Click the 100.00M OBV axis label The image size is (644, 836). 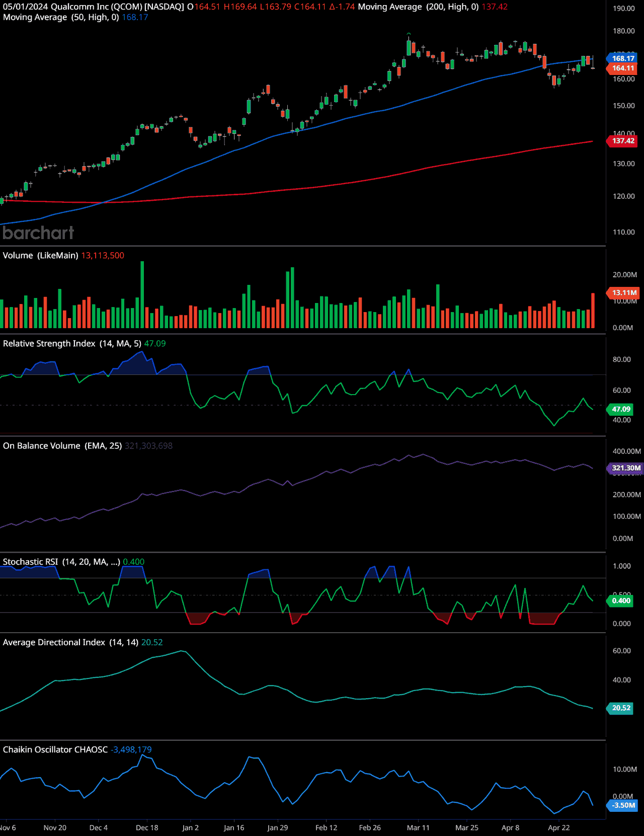pyautogui.click(x=627, y=516)
